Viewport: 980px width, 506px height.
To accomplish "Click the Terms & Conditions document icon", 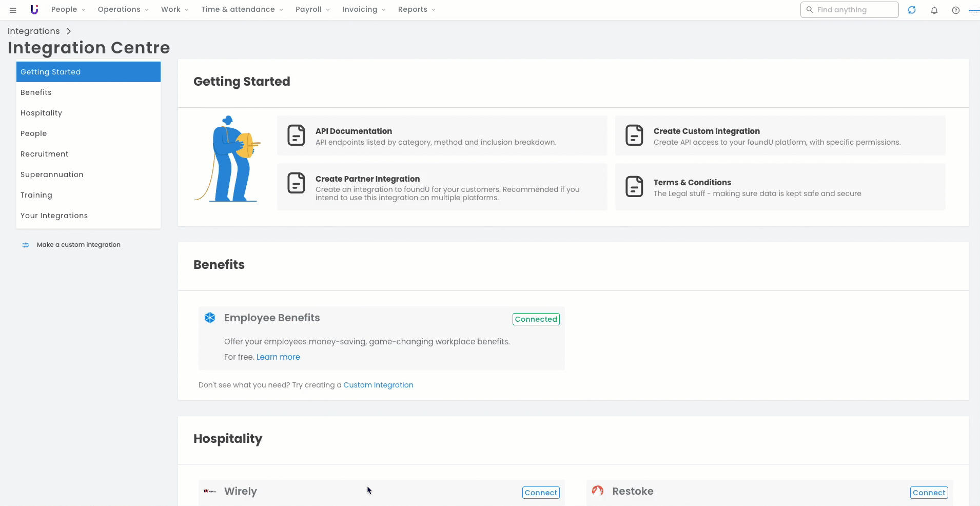I will pos(634,187).
